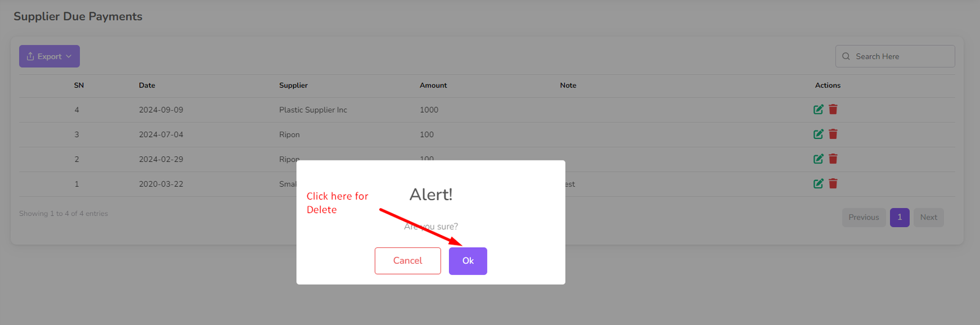The height and width of the screenshot is (325, 980).
Task: Click inside the Search Here field
Action: 900,56
